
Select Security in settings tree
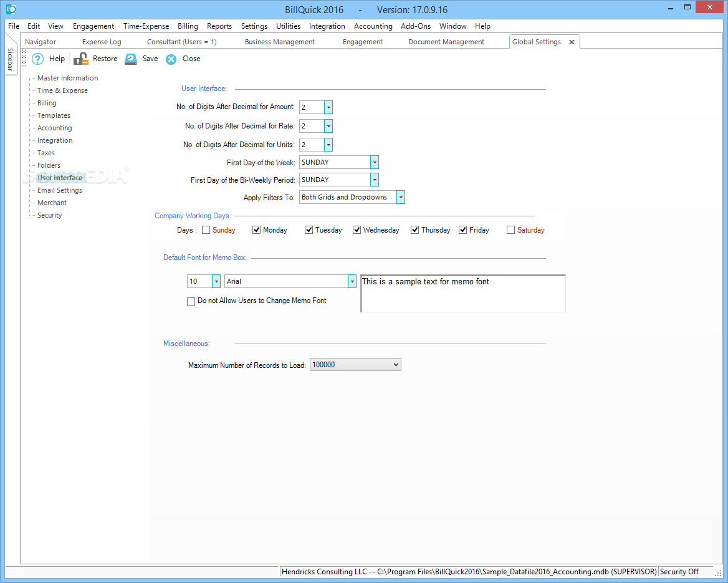tap(50, 216)
